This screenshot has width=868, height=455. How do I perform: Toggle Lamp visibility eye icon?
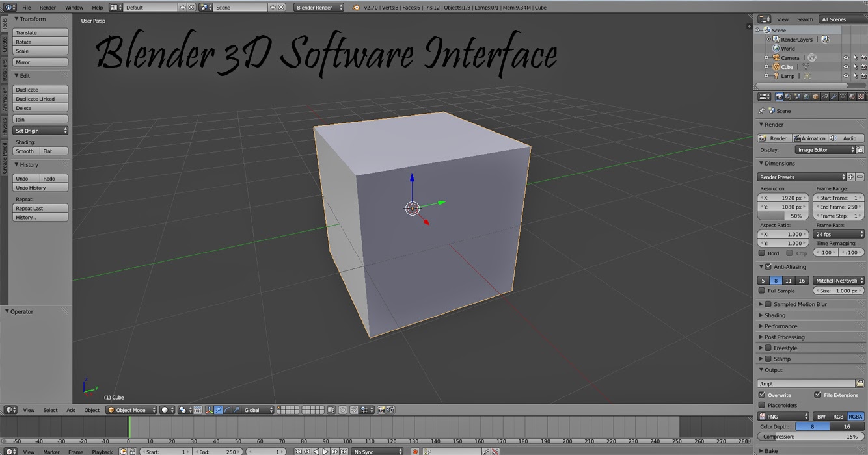(846, 76)
